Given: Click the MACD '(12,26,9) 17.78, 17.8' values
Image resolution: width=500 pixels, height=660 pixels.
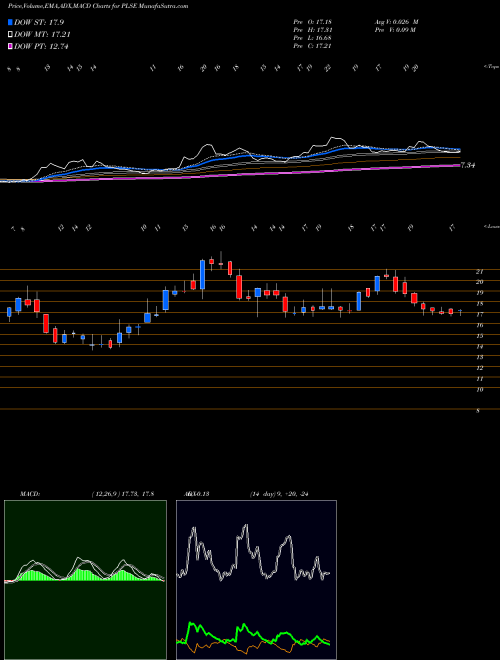Looking at the screenshot, I should [122, 494].
